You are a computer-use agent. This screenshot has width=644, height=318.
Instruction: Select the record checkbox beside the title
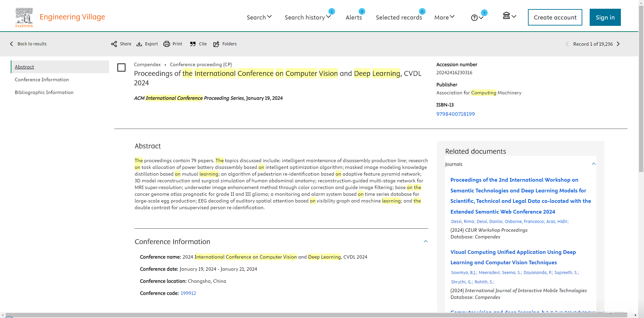click(121, 67)
